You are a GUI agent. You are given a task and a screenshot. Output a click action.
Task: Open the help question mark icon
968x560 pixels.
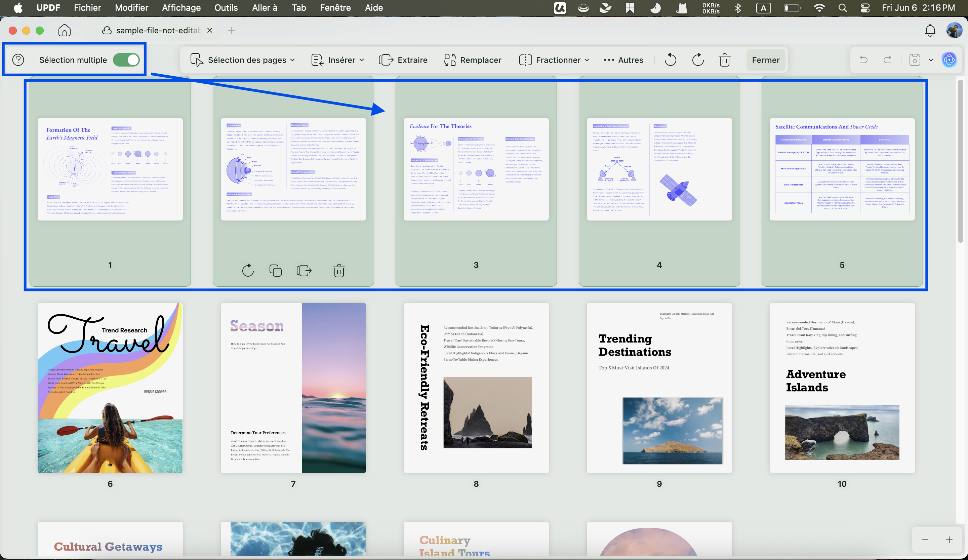click(x=18, y=60)
